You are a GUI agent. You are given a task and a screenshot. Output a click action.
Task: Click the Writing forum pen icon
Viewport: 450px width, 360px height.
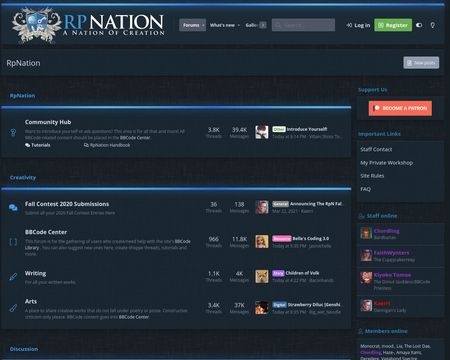point(13,277)
